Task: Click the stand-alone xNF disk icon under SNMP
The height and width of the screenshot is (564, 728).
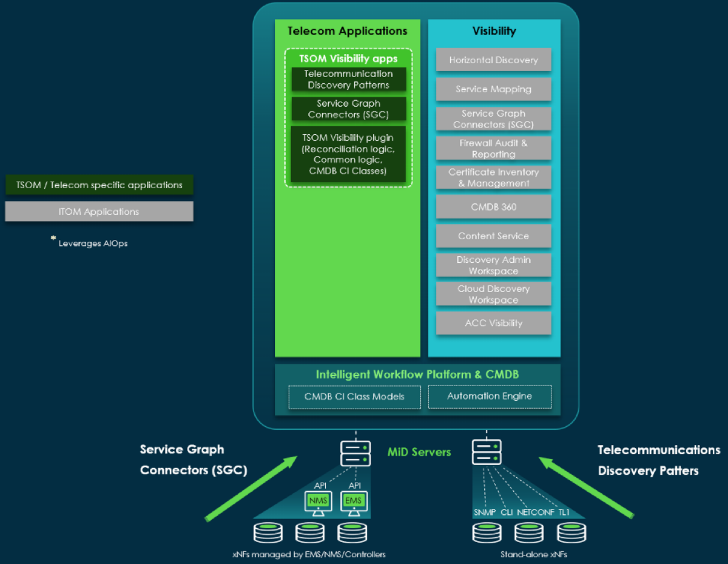Action: pos(487,533)
